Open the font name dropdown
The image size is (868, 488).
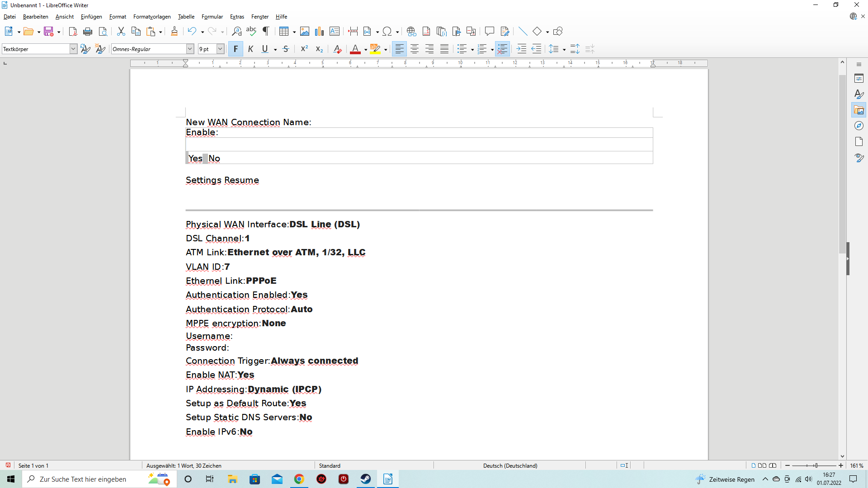190,49
